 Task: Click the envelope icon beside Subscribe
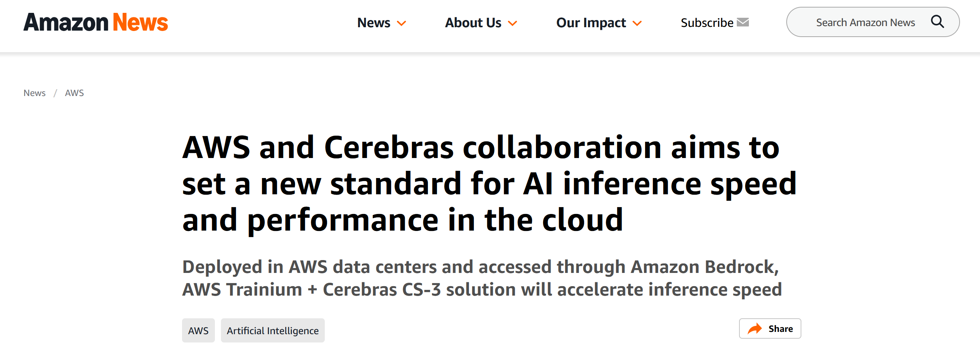tap(742, 22)
